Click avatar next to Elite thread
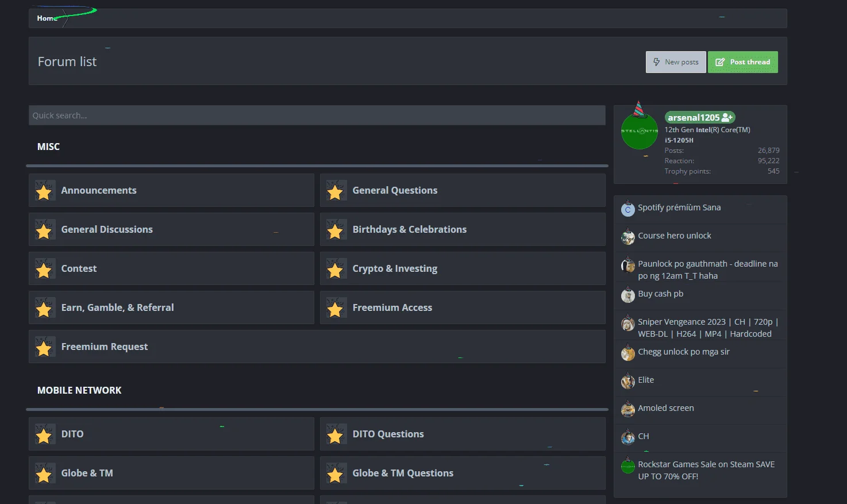This screenshot has height=504, width=847. tap(628, 382)
